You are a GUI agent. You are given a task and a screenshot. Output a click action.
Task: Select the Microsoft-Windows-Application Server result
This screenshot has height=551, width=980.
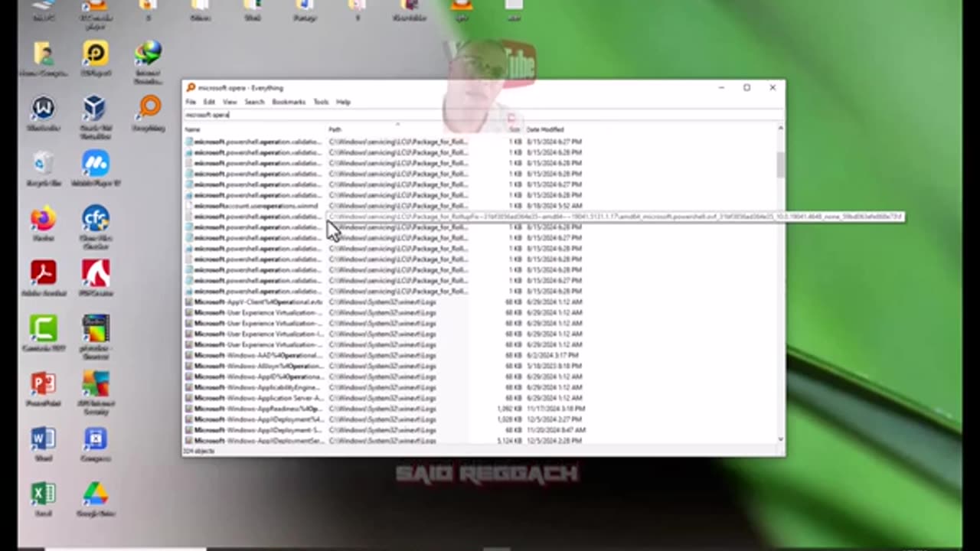[x=258, y=399]
